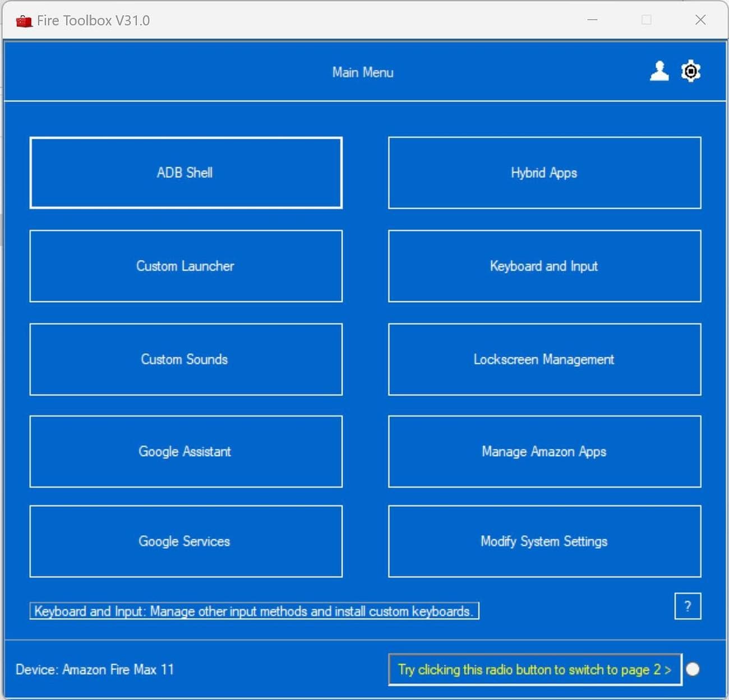
Task: Open Modify System Settings
Action: [544, 541]
